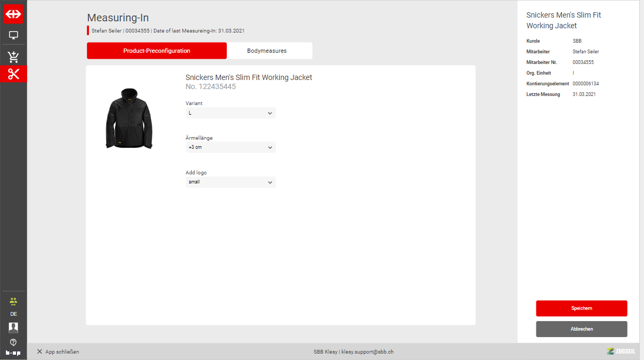Click the klesy.support@sbb.ch email text
Image resolution: width=644 pixels, height=360 pixels.
click(x=367, y=352)
